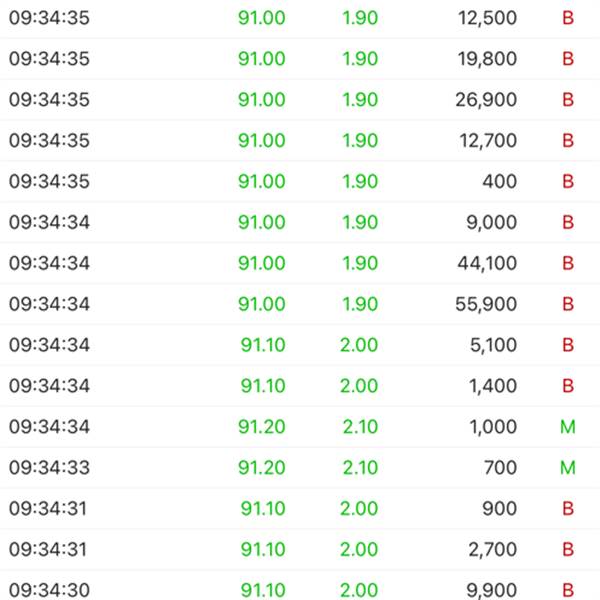Select the 9,000 volume trade row

coord(300,223)
